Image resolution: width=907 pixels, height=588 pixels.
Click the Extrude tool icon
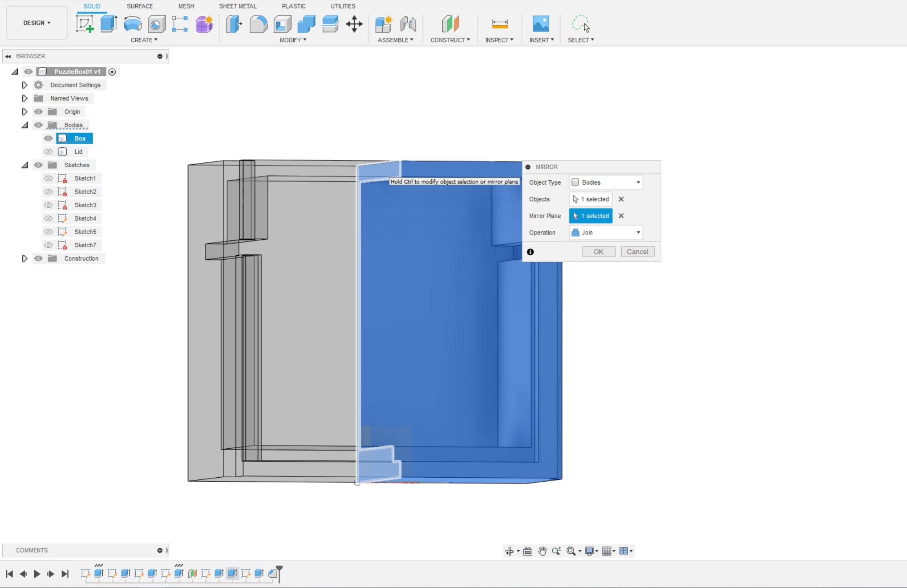click(109, 24)
